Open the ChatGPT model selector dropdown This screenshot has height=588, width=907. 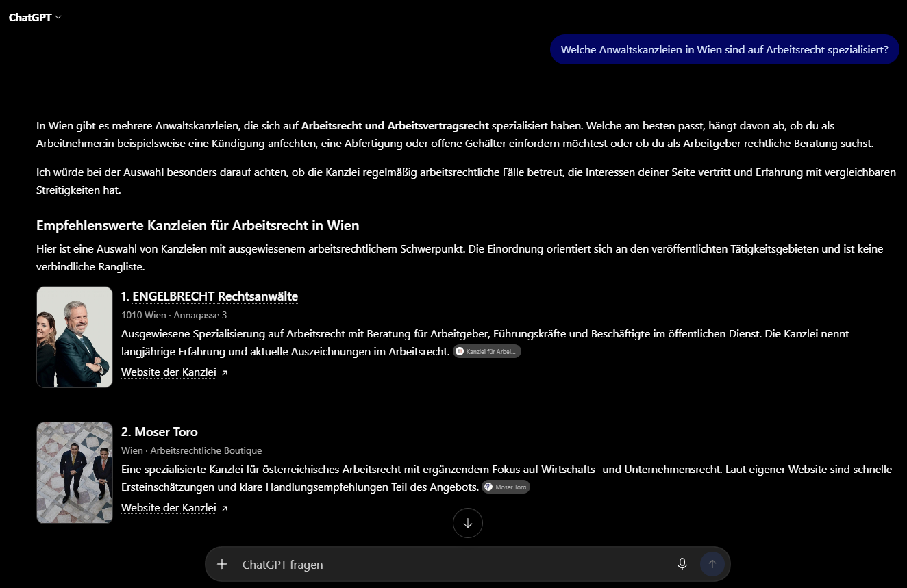[35, 17]
